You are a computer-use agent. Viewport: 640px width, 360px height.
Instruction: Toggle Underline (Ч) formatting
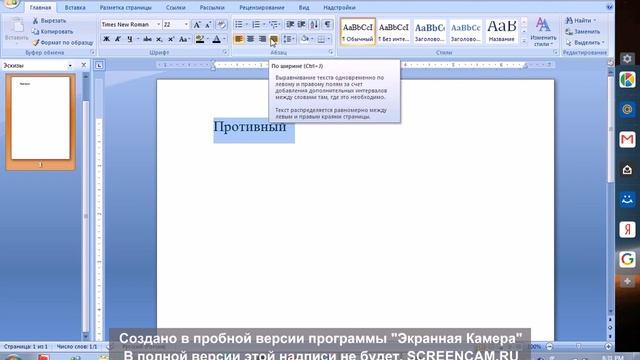[129, 39]
